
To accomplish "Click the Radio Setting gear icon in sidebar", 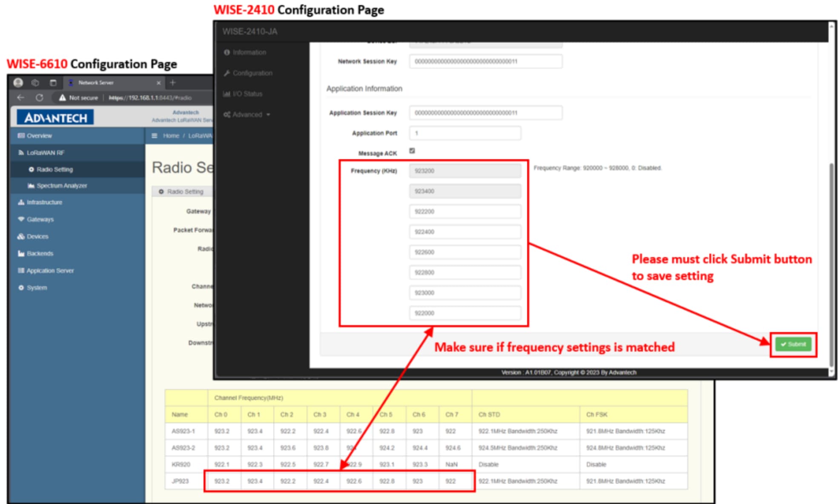I will pos(31,169).
